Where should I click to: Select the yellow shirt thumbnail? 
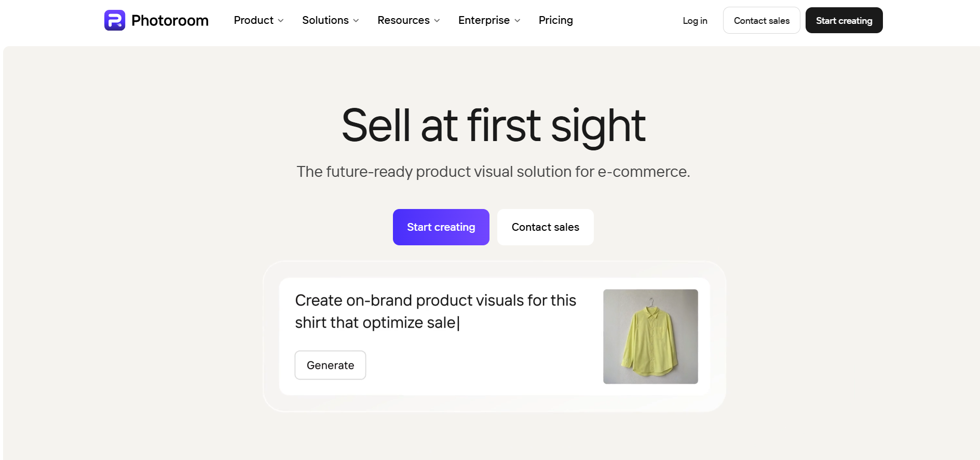[650, 337]
